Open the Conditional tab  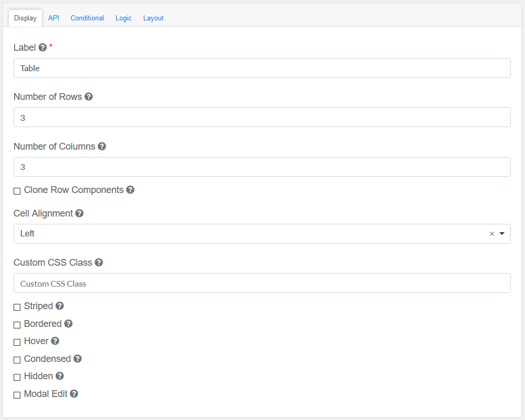coord(87,18)
